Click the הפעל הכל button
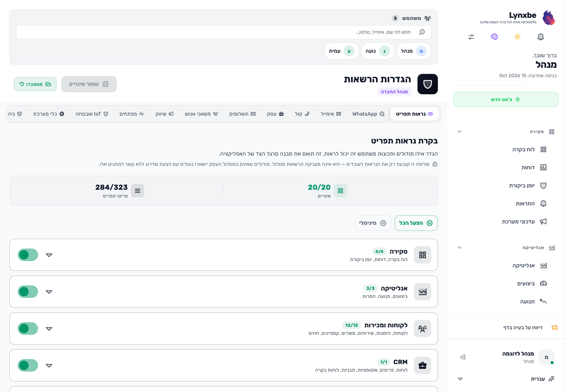 [416, 223]
